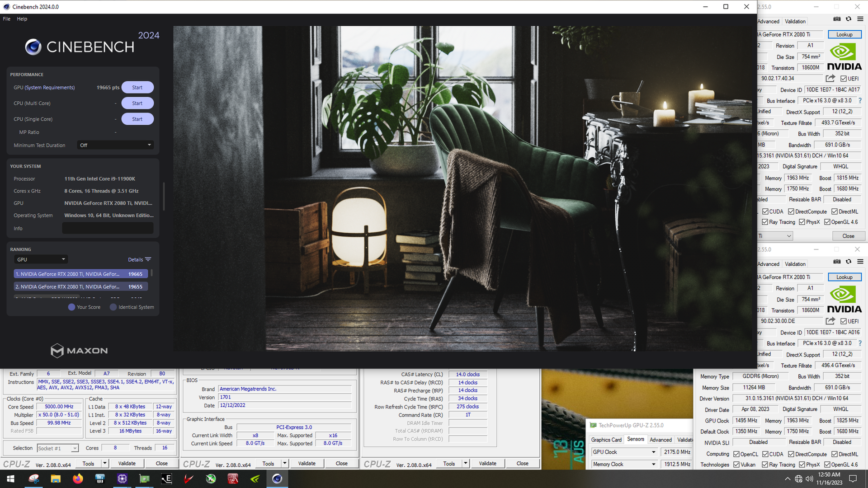Toggle UEFI checkbox in upper GPU-Z
The width and height of the screenshot is (868, 488).
(x=844, y=79)
